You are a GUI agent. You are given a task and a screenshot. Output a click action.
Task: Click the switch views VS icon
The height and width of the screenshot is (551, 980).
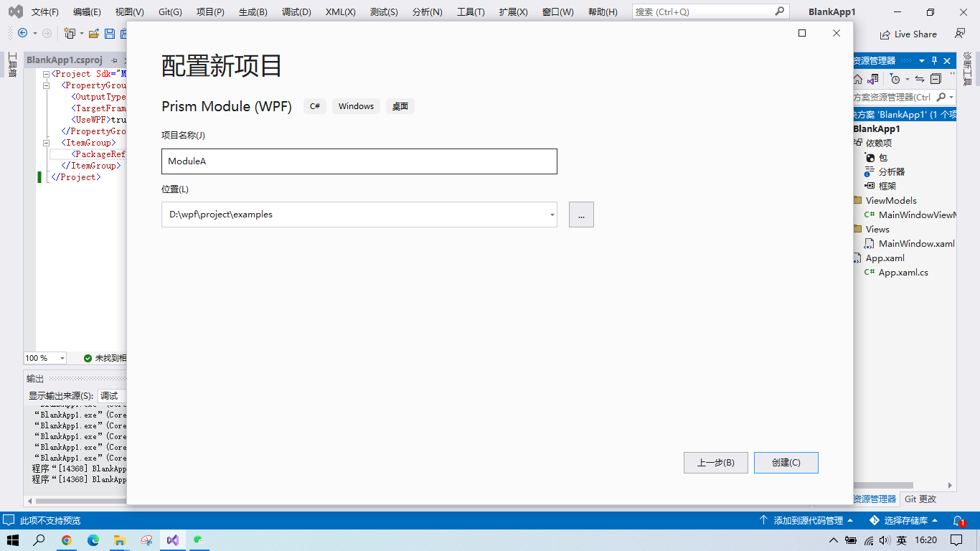coord(873,79)
